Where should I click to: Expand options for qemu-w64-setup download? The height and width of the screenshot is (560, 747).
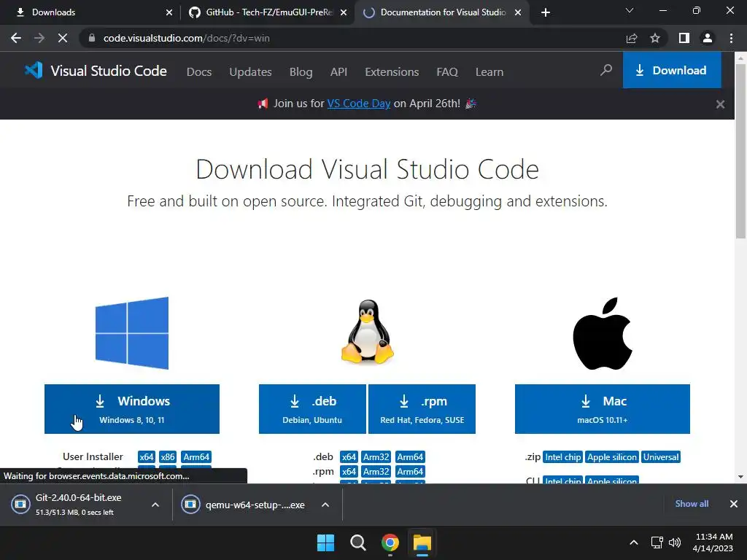[325, 505]
